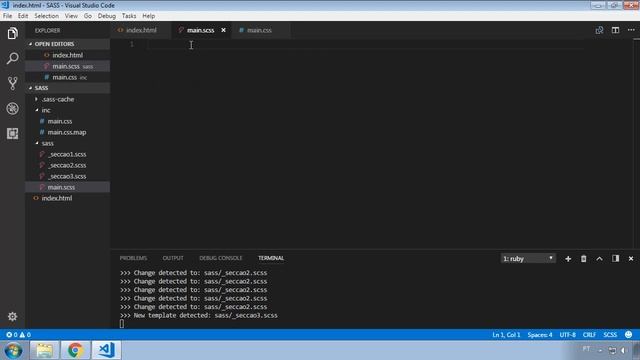
Task: Click the volume icon in system tray
Action: (623, 350)
